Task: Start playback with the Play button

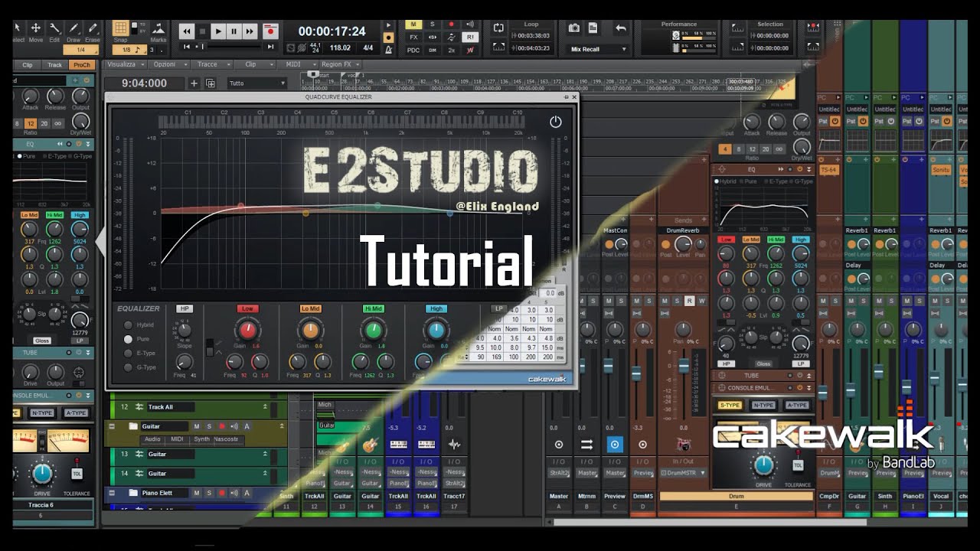Action: point(218,31)
